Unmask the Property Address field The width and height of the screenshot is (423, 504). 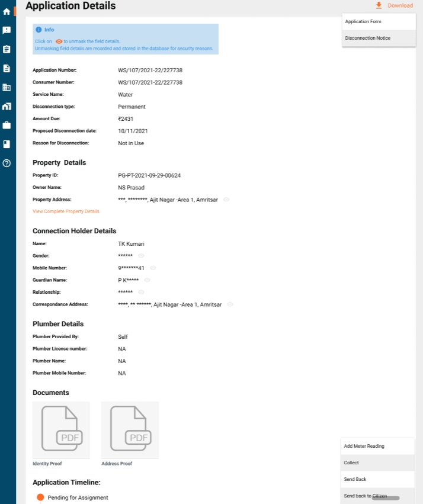coord(226,200)
